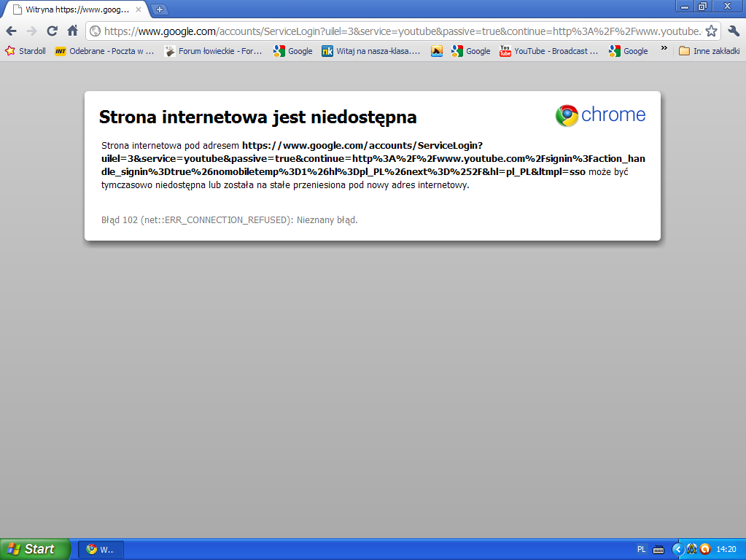
Task: Click the globe site-info icon in address bar
Action: (95, 31)
